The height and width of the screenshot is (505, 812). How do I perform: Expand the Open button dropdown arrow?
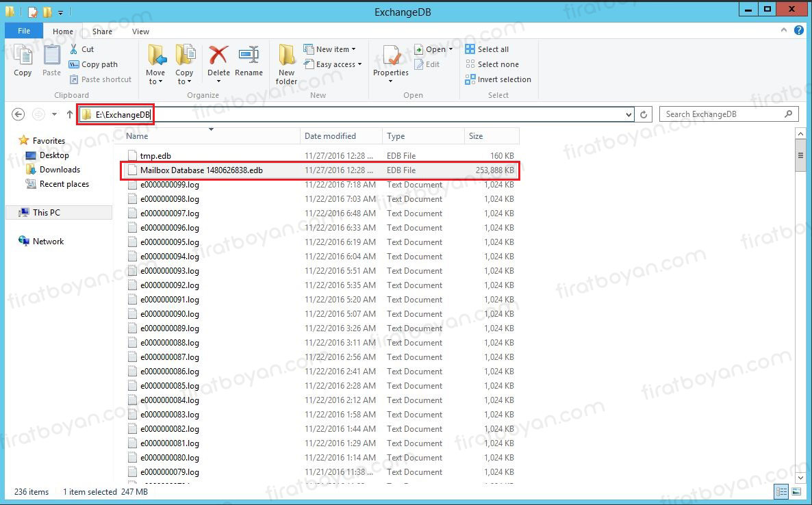[451, 49]
